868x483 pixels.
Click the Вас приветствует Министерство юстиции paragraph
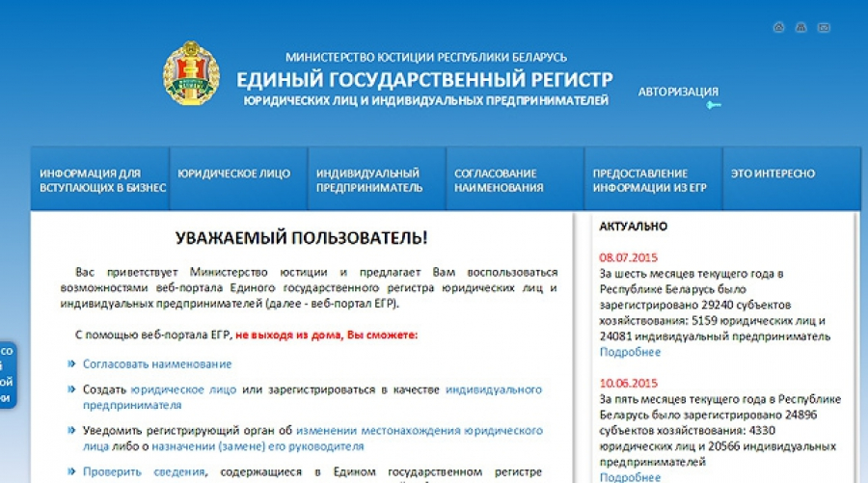tap(309, 287)
